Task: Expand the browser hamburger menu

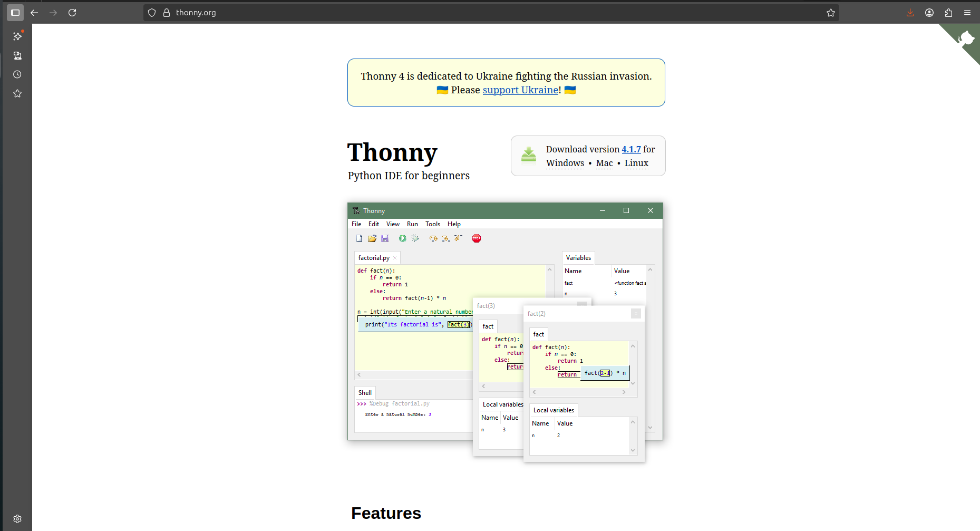Action: pos(967,13)
